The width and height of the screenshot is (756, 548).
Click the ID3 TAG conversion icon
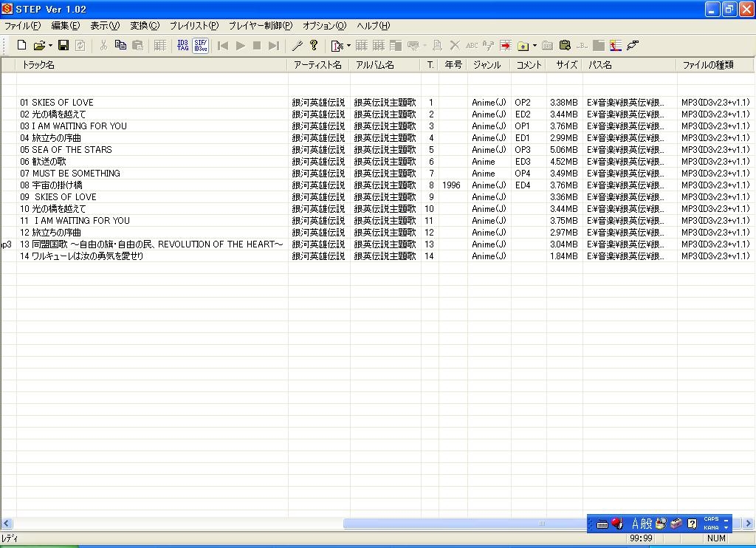point(183,46)
